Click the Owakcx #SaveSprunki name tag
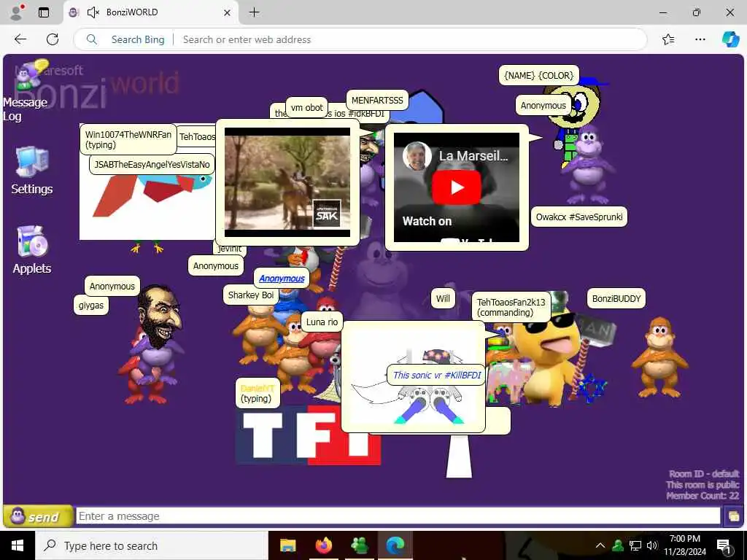This screenshot has height=560, width=747. point(578,217)
